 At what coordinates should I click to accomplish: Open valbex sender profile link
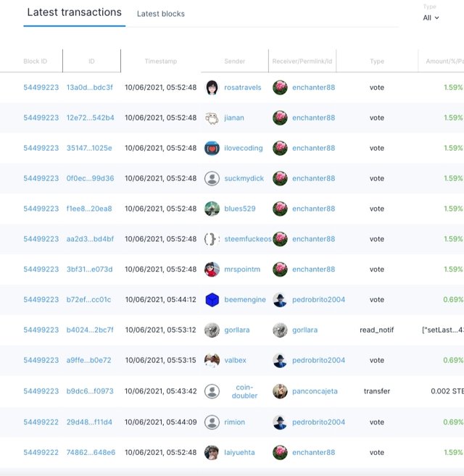pos(235,360)
